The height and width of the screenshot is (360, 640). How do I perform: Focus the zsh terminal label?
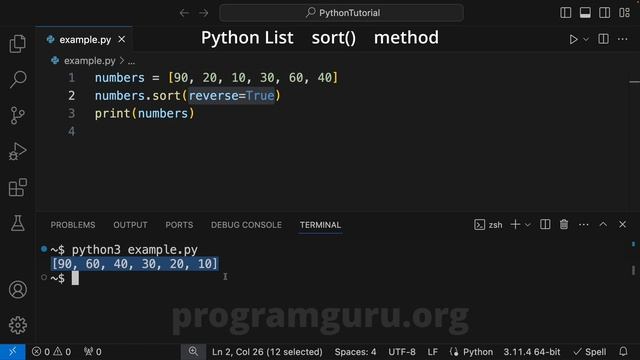coord(489,224)
